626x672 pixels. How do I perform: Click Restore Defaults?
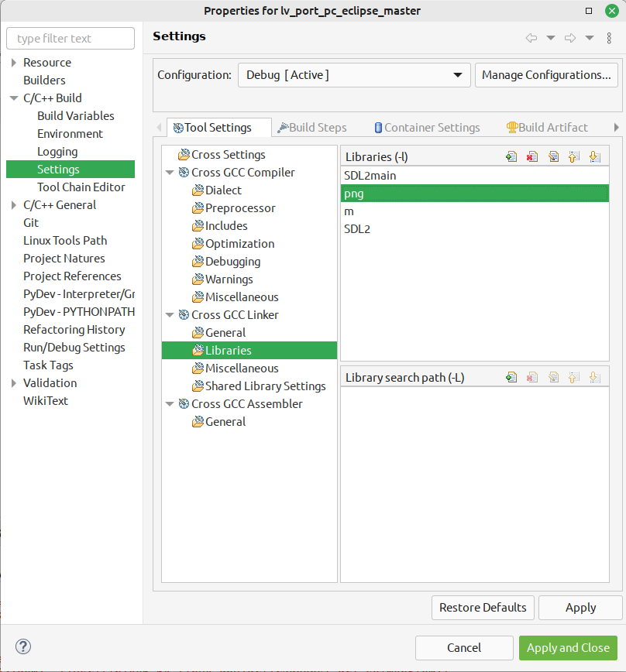483,608
